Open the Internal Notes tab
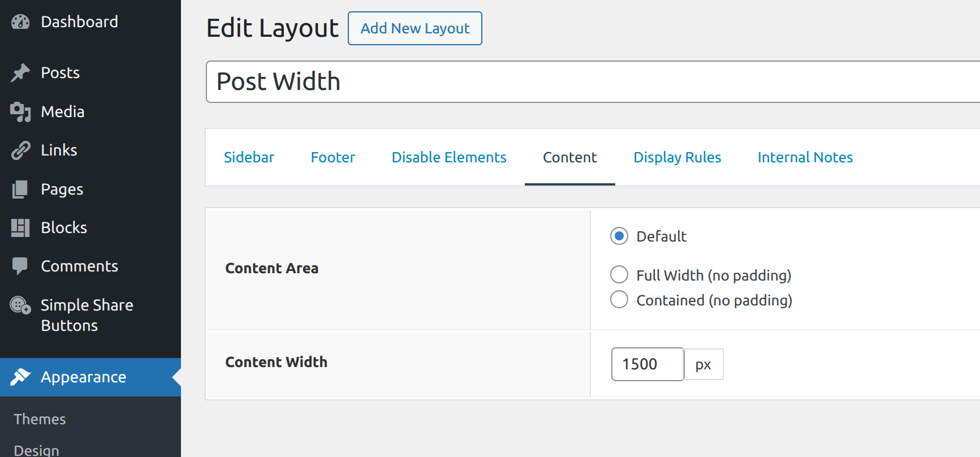 805,157
